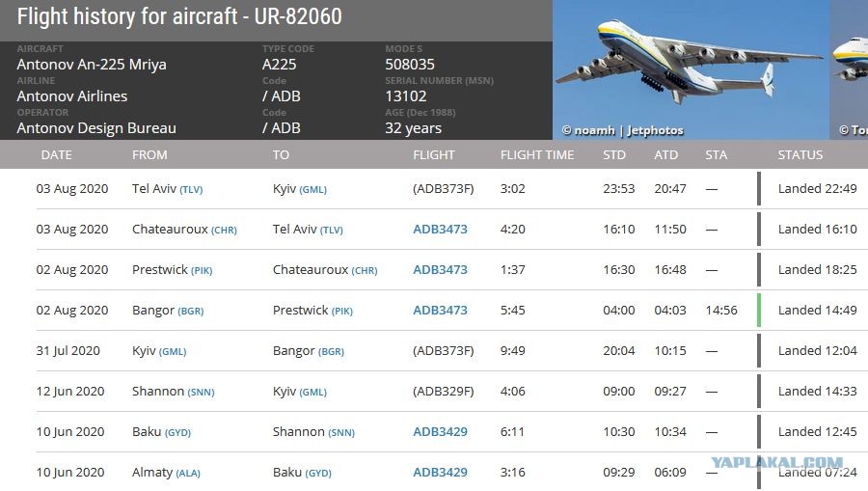Click the YAPLAKAL.COM watermark
Screen dimensions: 868x491
click(x=776, y=462)
